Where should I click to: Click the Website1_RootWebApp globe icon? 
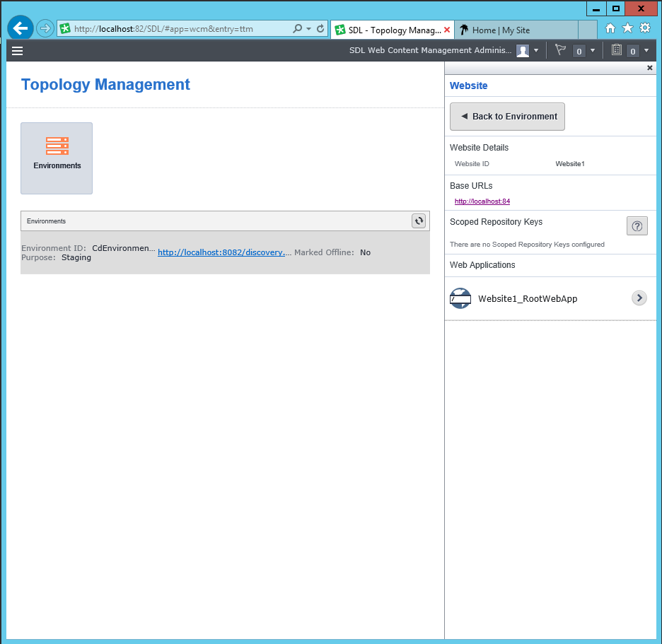tap(460, 298)
